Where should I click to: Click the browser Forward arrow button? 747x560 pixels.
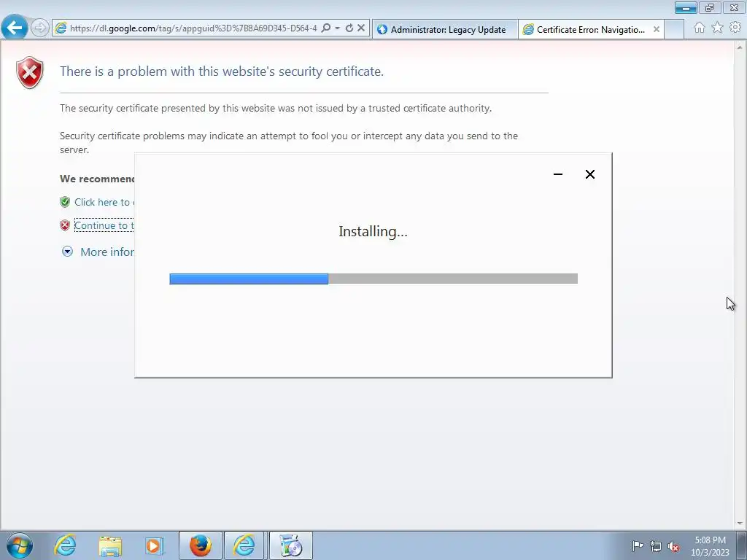(40, 28)
